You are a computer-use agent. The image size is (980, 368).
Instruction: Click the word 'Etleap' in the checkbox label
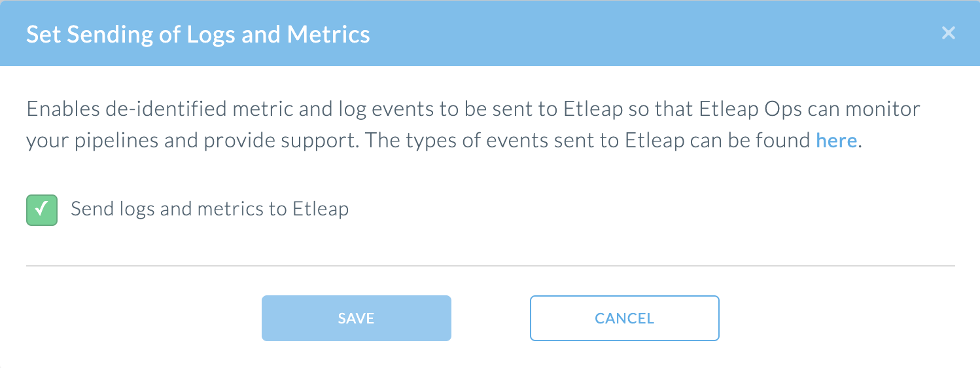tap(320, 209)
